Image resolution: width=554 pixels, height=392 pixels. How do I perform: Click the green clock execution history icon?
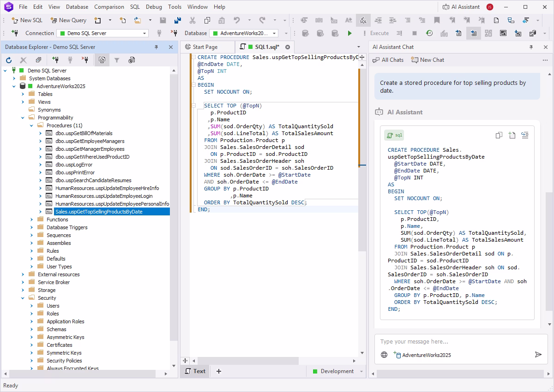pos(429,33)
